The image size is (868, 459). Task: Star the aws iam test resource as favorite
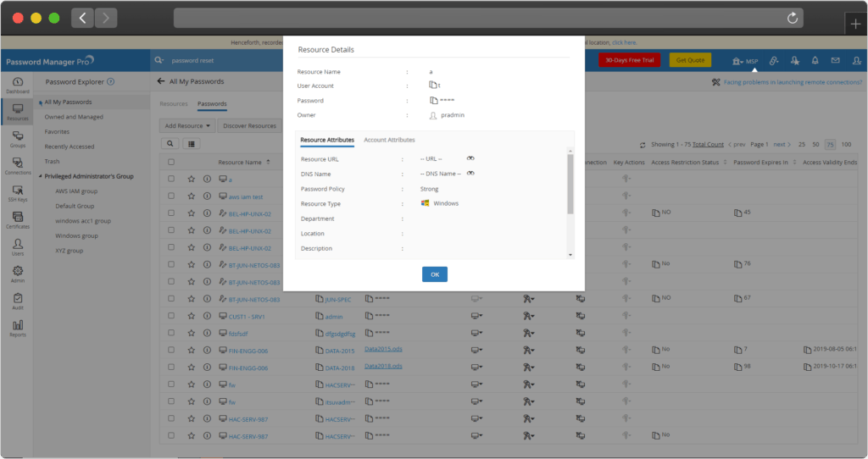tap(191, 196)
